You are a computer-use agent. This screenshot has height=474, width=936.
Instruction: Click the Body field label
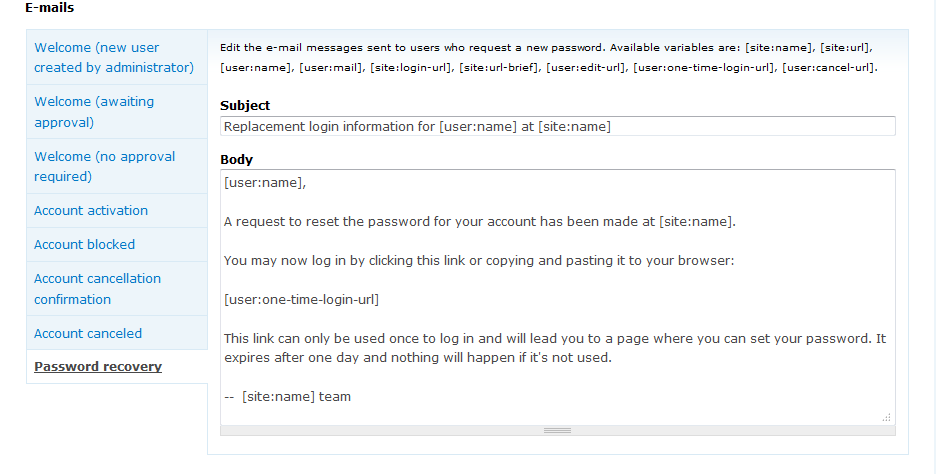(236, 160)
